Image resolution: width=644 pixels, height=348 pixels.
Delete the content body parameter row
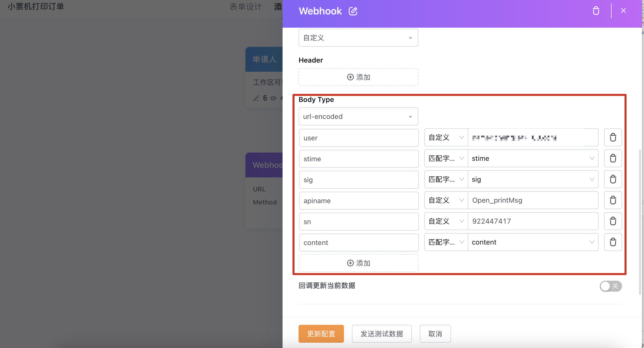coord(613,242)
